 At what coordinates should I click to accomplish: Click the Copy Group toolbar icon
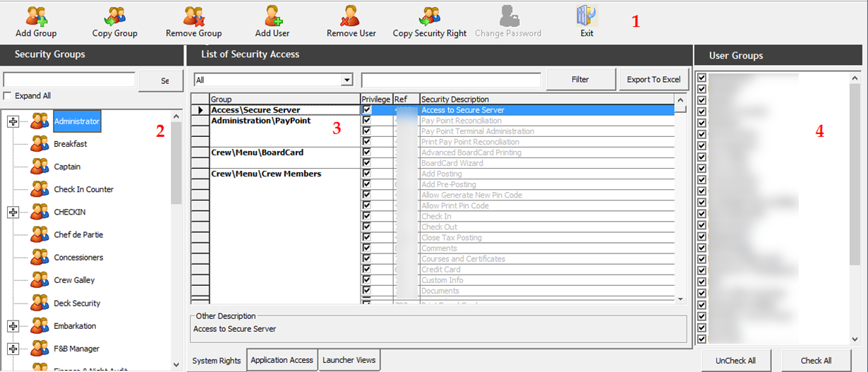114,16
